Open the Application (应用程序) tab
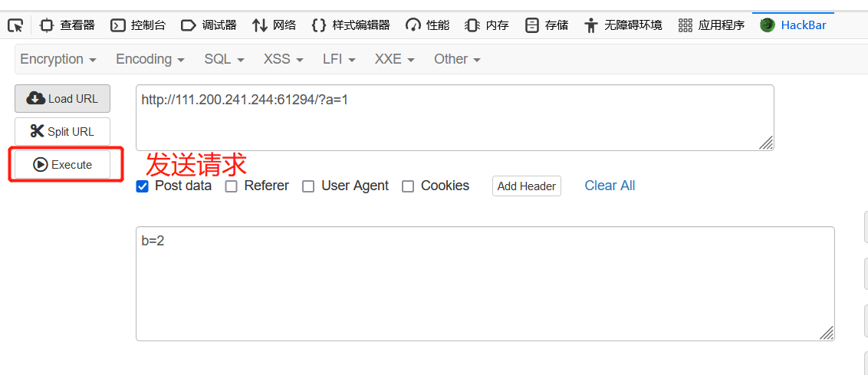This screenshot has height=375, width=868. coord(712,25)
